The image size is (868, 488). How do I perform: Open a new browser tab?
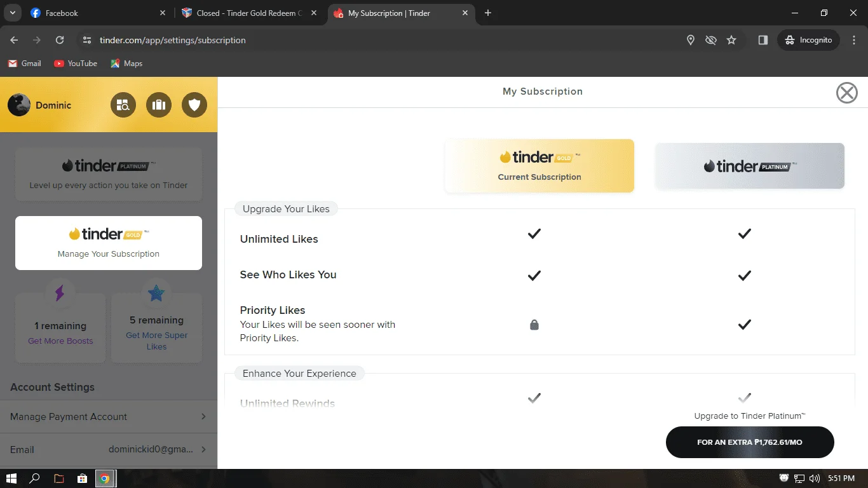488,13
